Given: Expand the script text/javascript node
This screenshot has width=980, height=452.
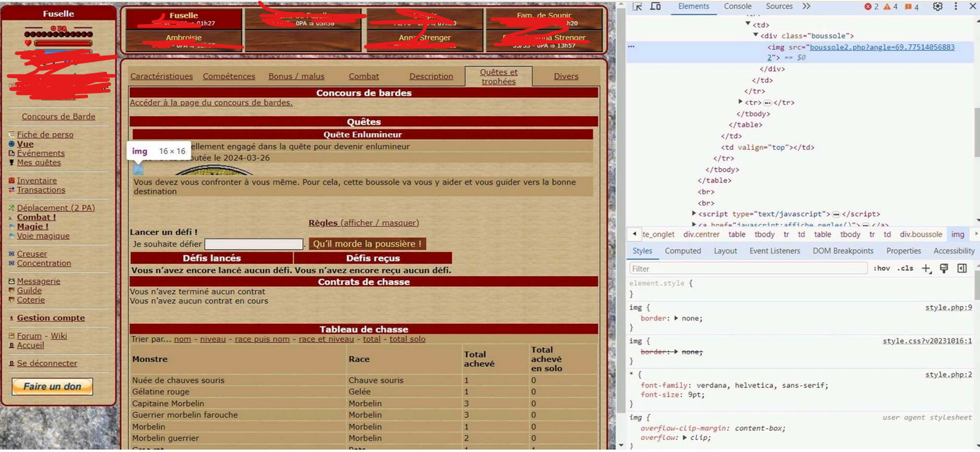Looking at the screenshot, I should [694, 213].
